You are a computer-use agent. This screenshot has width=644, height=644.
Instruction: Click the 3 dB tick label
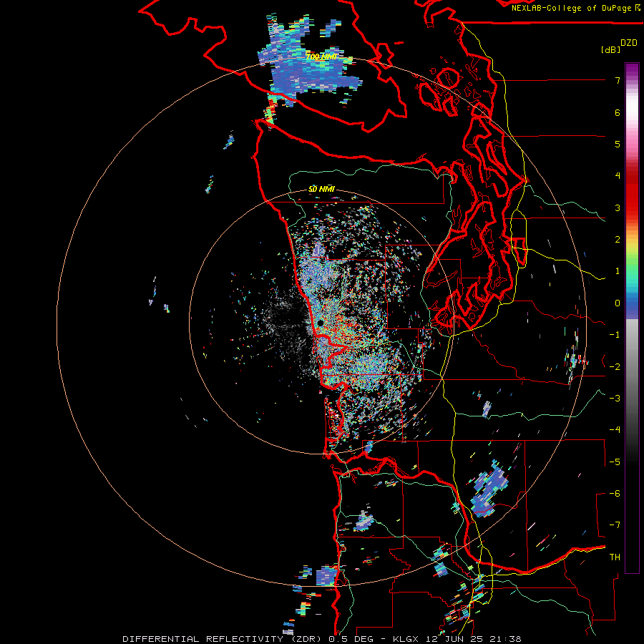point(618,208)
